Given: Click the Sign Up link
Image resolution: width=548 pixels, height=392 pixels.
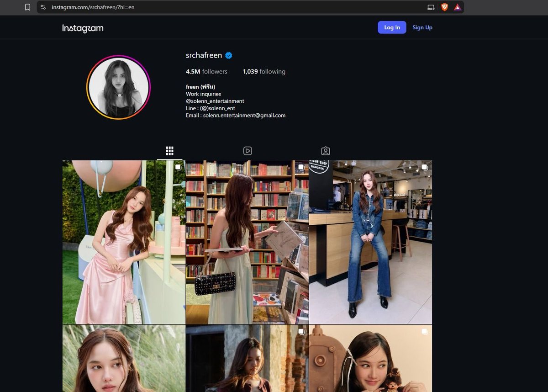Looking at the screenshot, I should point(422,27).
